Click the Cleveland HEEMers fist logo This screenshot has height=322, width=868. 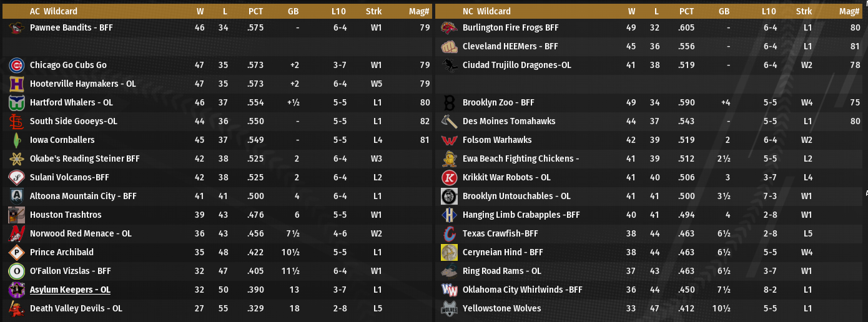click(449, 47)
